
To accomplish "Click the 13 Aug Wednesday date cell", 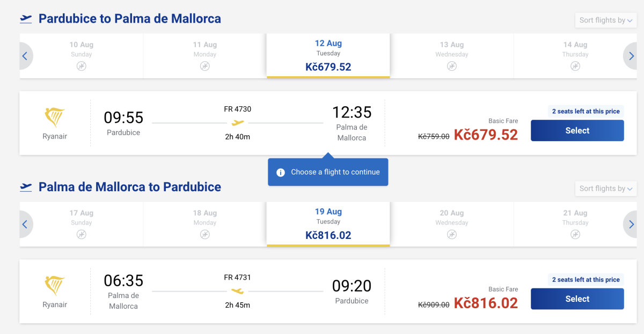I will tap(452, 56).
